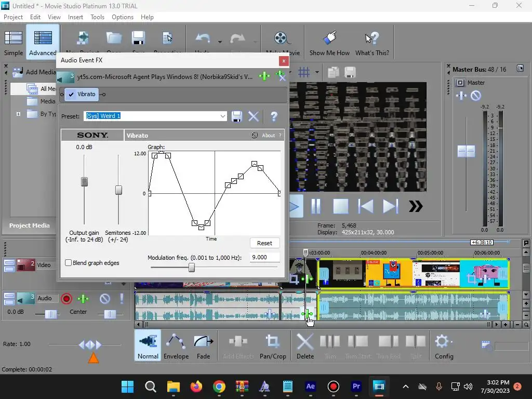Viewport: 532px width, 399px height.
Task: Click Semitones slider handle
Action: point(118,190)
